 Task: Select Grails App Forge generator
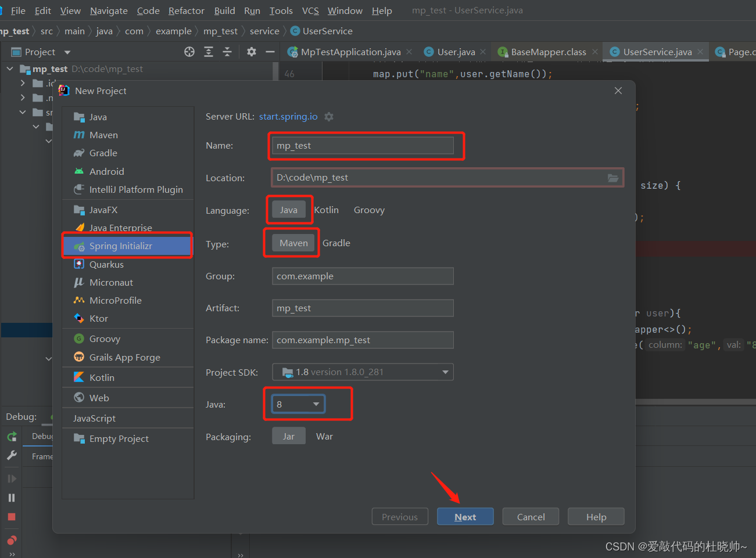coord(128,357)
